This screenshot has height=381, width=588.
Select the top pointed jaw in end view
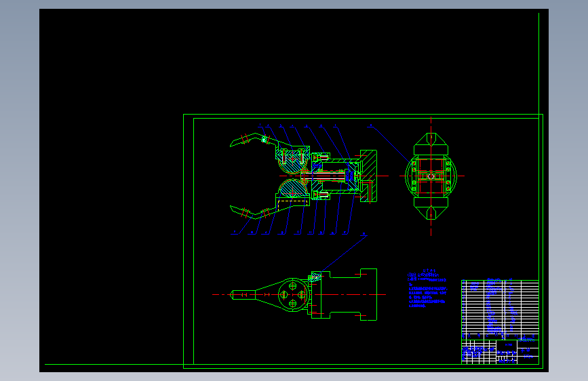[x=431, y=140]
